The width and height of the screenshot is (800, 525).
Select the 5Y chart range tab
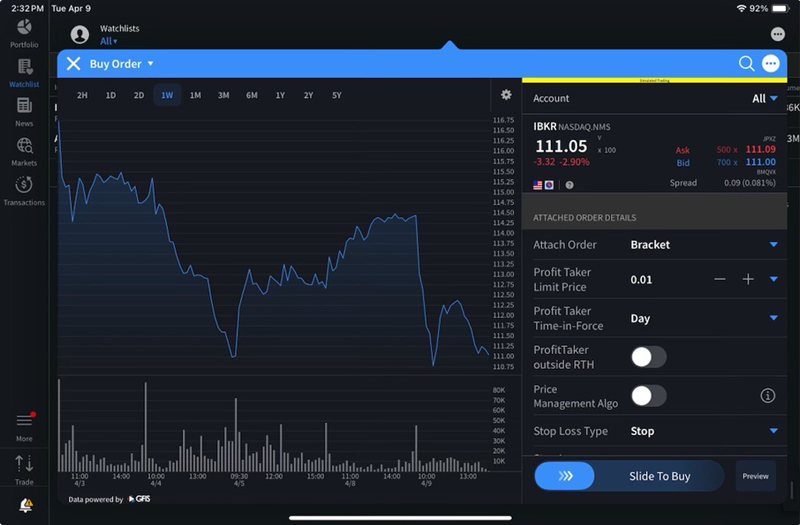pyautogui.click(x=337, y=95)
